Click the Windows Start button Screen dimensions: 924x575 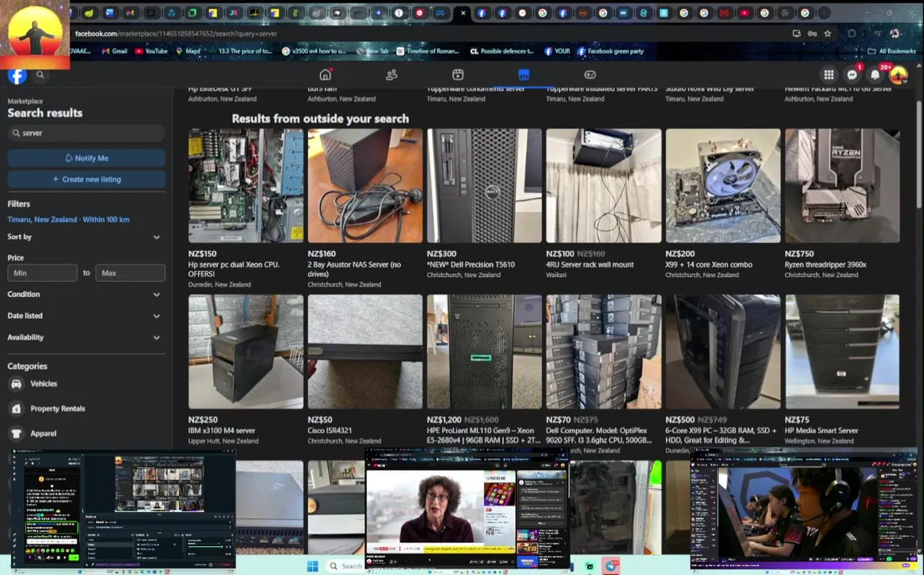point(312,566)
